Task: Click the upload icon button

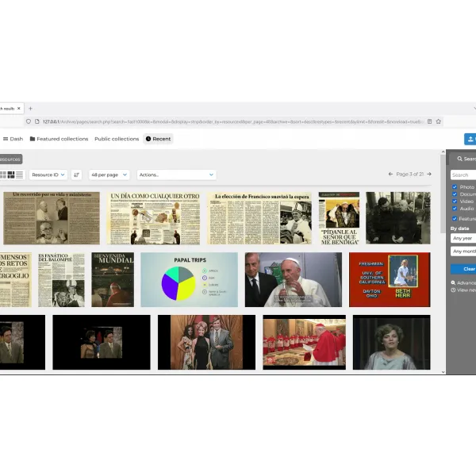Action: click(x=470, y=139)
